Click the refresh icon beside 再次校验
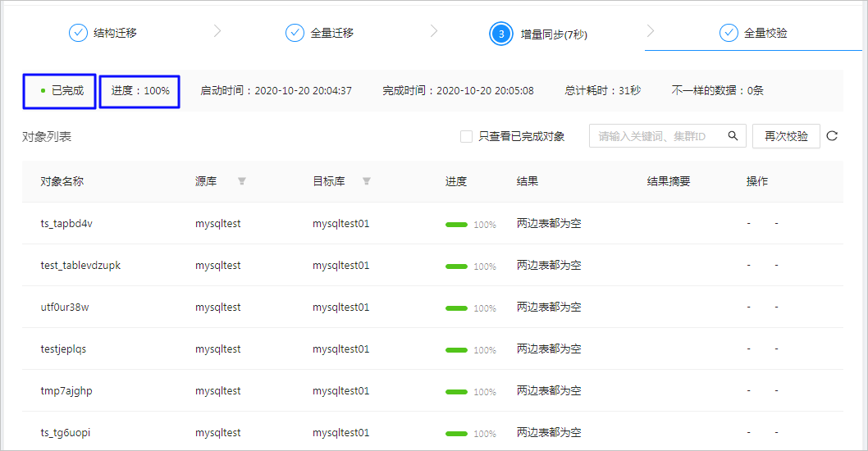 click(832, 135)
